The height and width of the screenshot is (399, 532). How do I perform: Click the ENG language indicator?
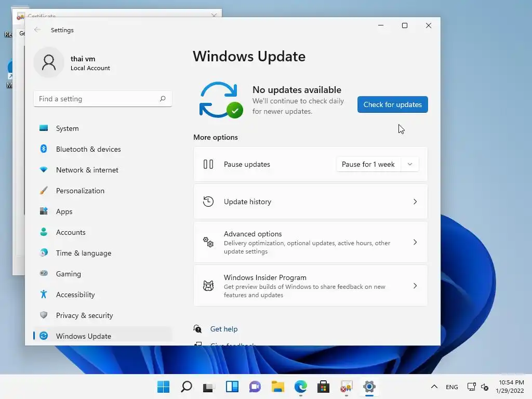tap(451, 387)
